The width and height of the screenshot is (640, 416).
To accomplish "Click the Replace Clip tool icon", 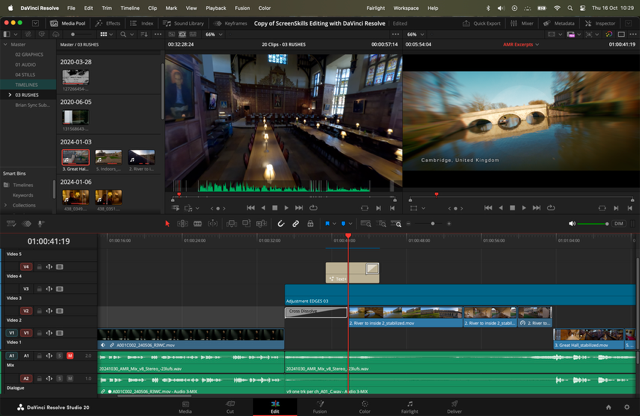I will click(x=261, y=224).
